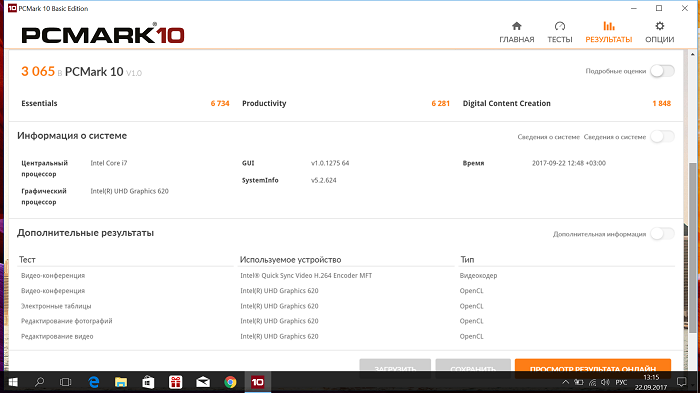700x393 pixels.
Task: Click the battery tray icon
Action: (x=579, y=382)
